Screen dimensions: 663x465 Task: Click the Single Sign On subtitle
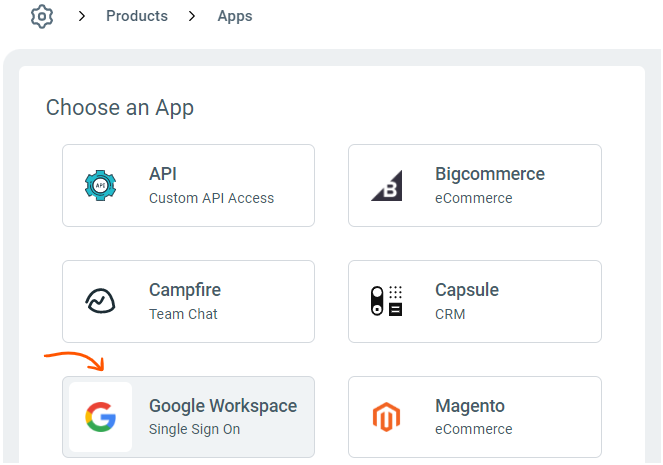(194, 430)
